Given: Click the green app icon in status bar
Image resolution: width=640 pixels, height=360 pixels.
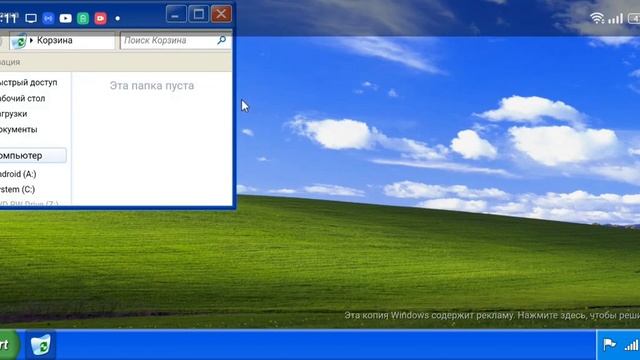Looking at the screenshot, I should pyautogui.click(x=83, y=18).
